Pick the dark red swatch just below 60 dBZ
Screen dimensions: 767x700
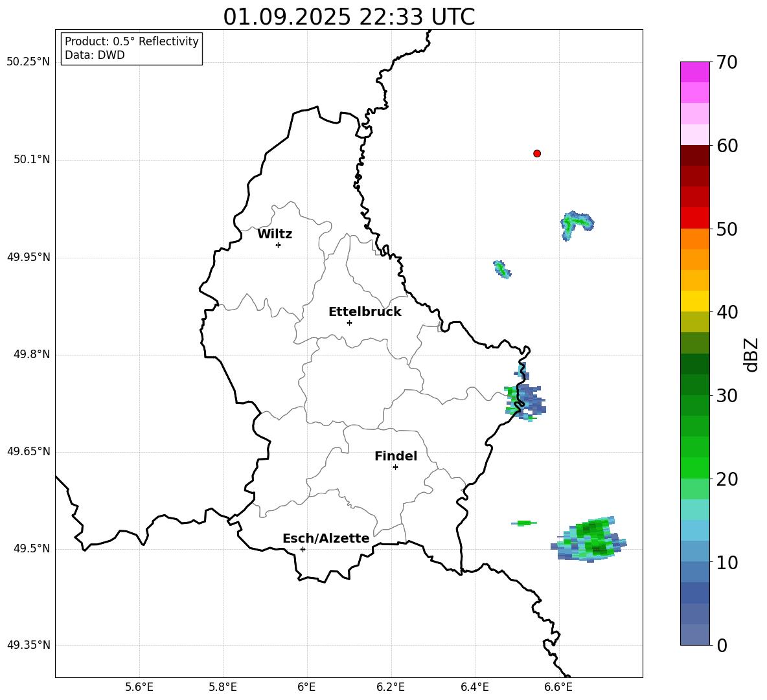click(694, 155)
